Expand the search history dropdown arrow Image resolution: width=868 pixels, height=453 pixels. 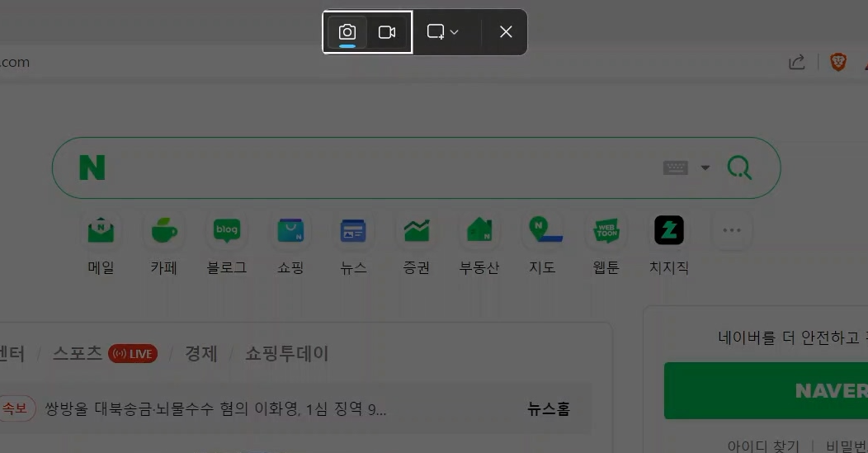pos(705,168)
